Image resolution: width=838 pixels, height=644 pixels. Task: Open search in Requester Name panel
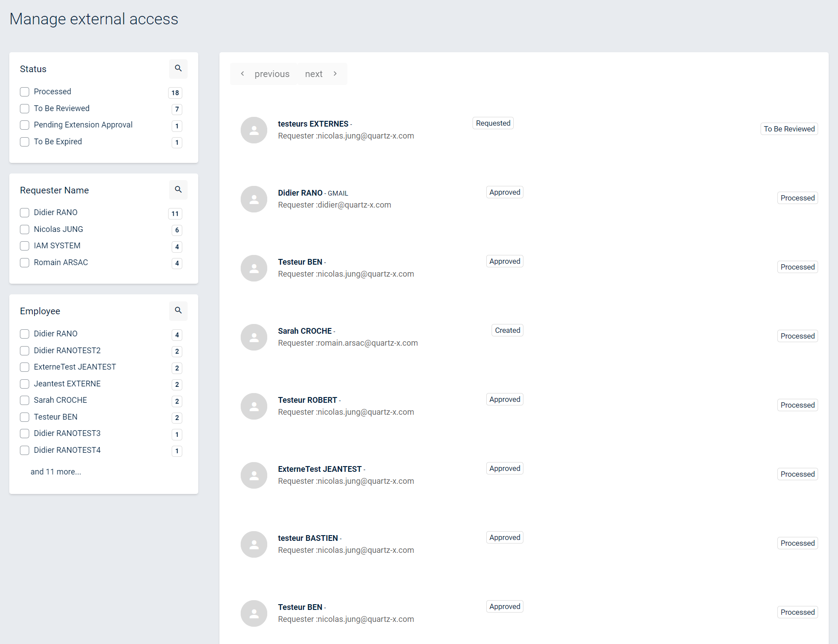point(178,190)
